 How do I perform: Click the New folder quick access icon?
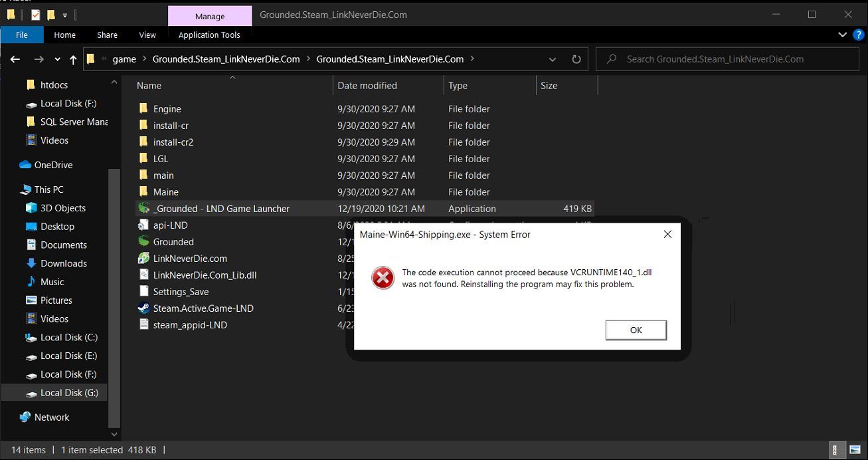51,15
